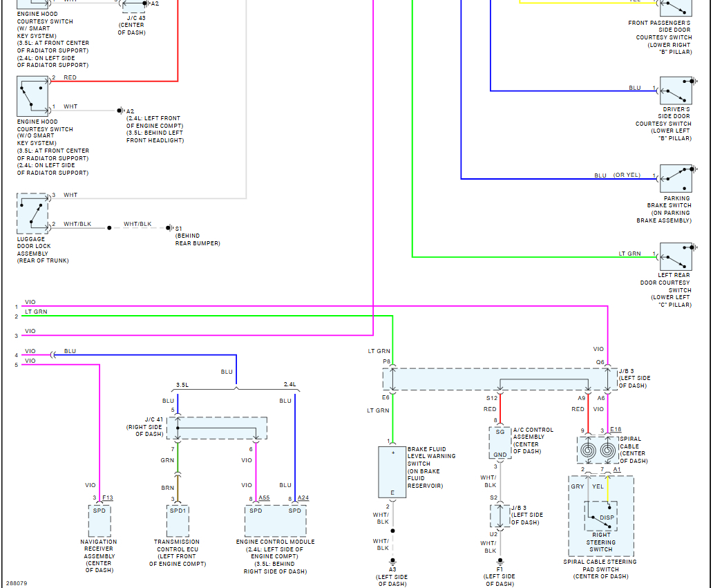Click the S1 ground symbol behind rear bumper

click(169, 228)
